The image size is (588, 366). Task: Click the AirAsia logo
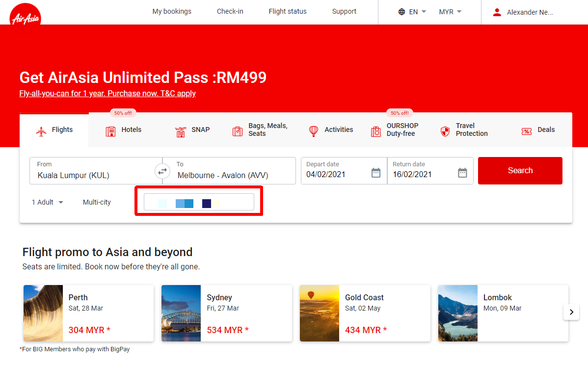pyautogui.click(x=25, y=15)
